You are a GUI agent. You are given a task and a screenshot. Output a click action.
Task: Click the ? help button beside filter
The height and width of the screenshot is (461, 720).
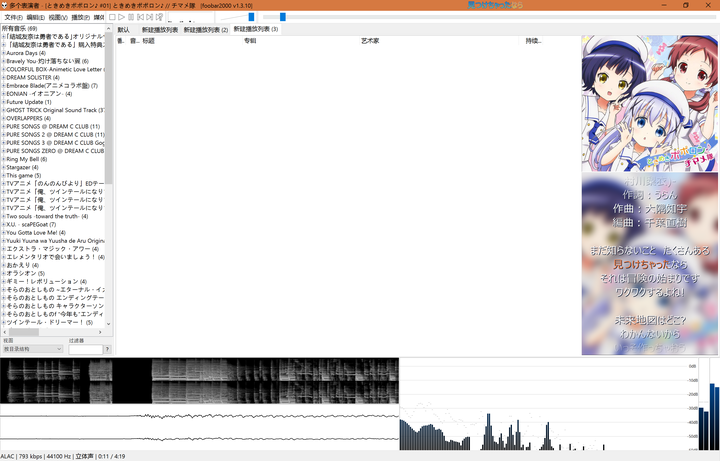(107, 349)
